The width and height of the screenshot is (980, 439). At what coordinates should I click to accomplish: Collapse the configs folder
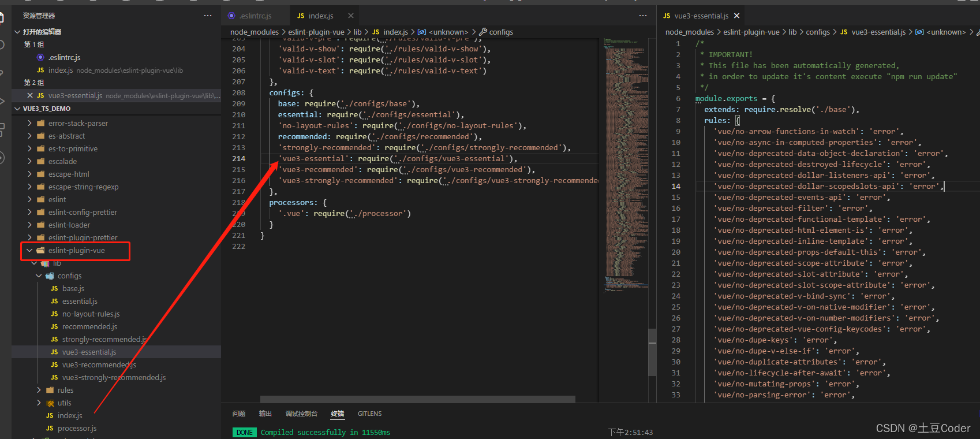(x=39, y=276)
